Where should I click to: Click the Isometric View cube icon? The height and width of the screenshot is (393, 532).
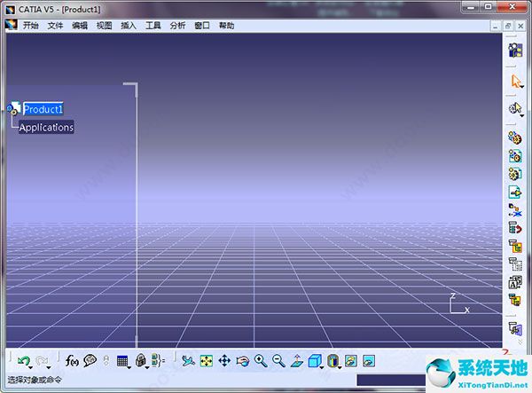point(315,361)
